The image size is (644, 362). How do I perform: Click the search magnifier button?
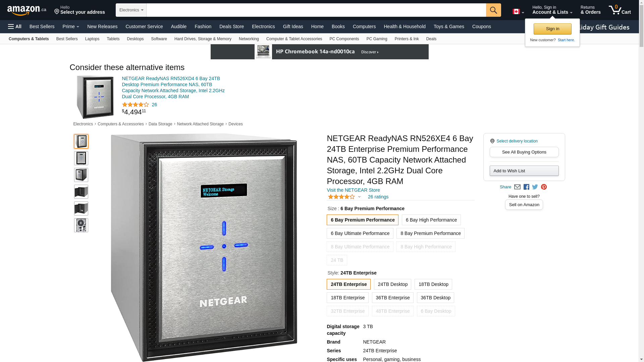pos(493,10)
